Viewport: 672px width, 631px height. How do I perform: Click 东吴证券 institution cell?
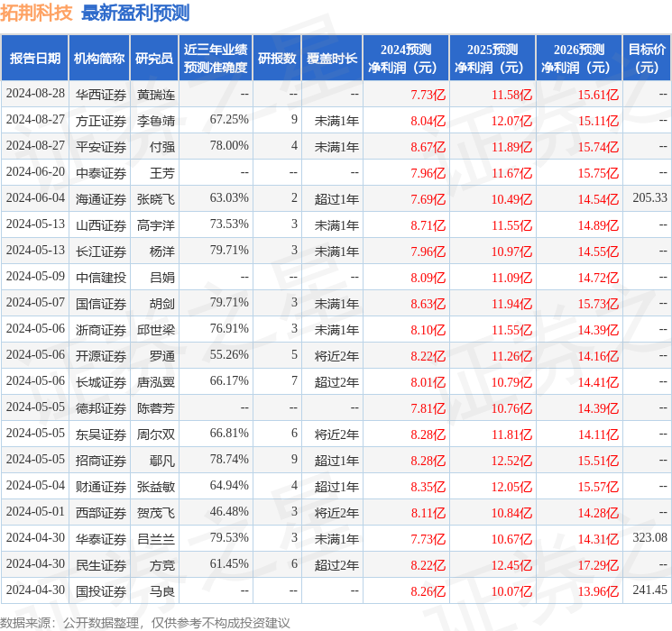(101, 434)
